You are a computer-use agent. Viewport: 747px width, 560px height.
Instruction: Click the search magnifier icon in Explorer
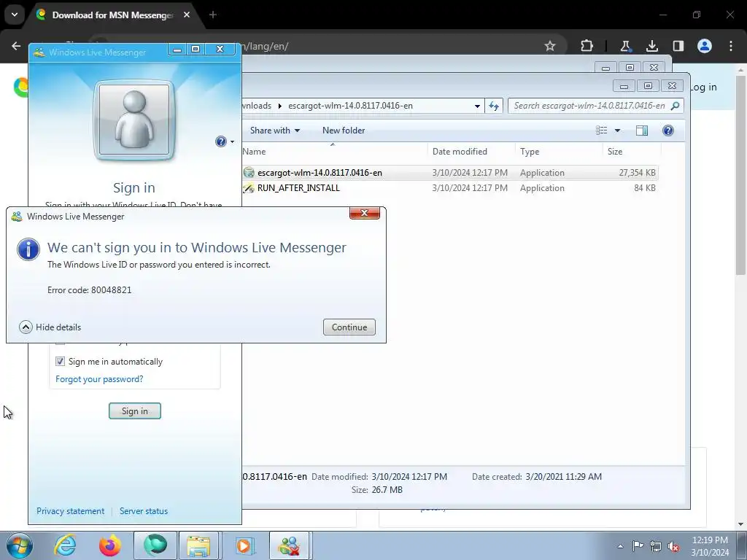click(x=675, y=106)
